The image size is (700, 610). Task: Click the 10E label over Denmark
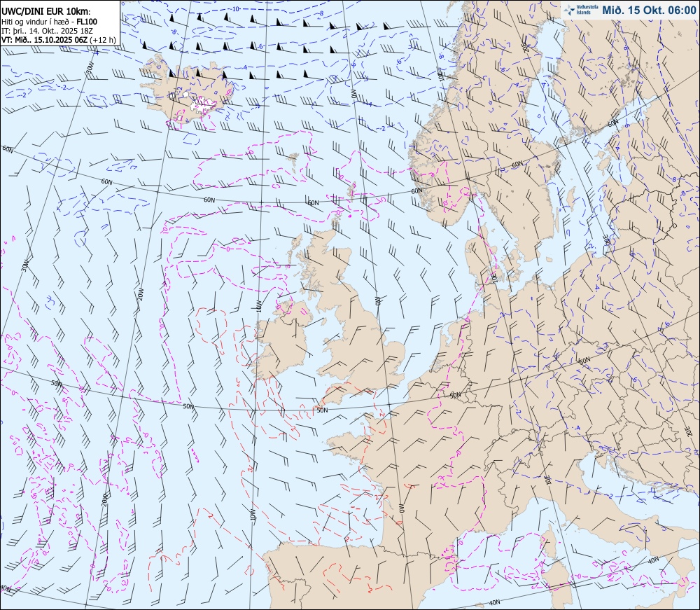tap(493, 277)
